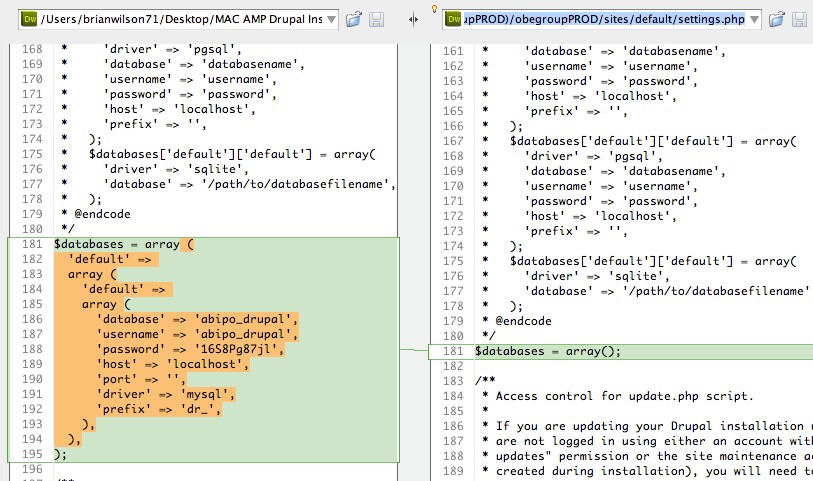Click the 'username' => 'abipo_drupal' line
Screen dimensions: 813x481
click(197, 334)
